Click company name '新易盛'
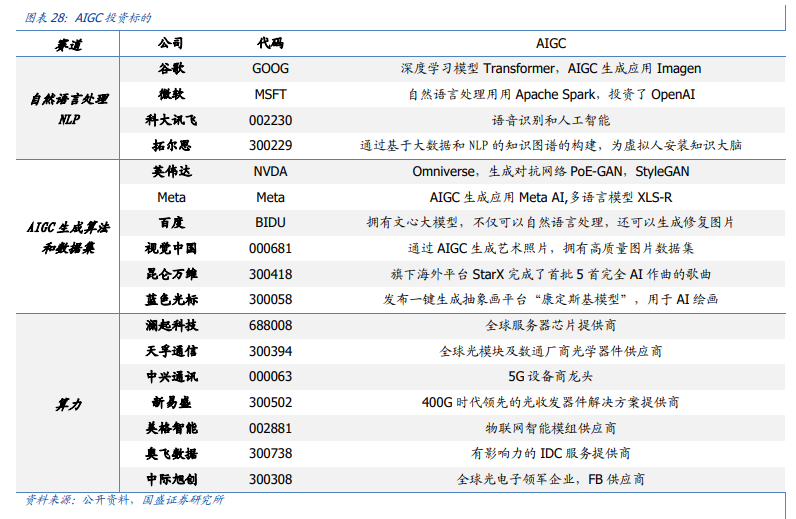Image resolution: width=796 pixels, height=519 pixels. [171, 402]
